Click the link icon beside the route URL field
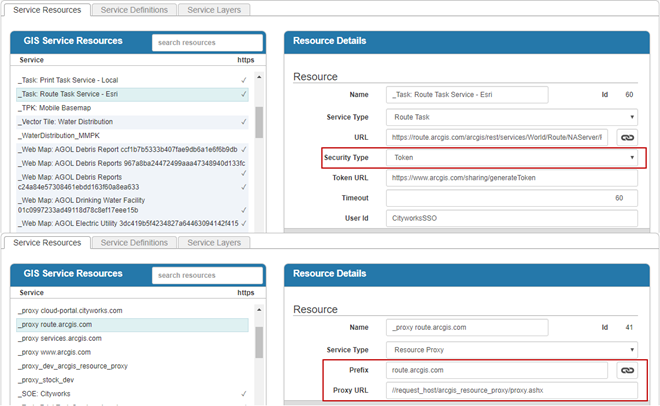Viewport: 660px width, 406px height. click(627, 137)
